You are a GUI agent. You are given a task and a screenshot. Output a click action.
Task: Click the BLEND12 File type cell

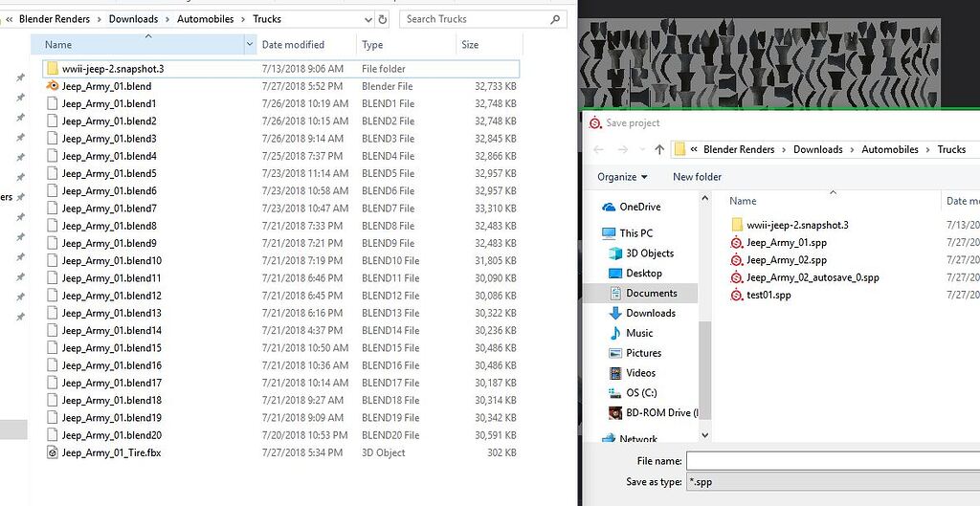390,296
